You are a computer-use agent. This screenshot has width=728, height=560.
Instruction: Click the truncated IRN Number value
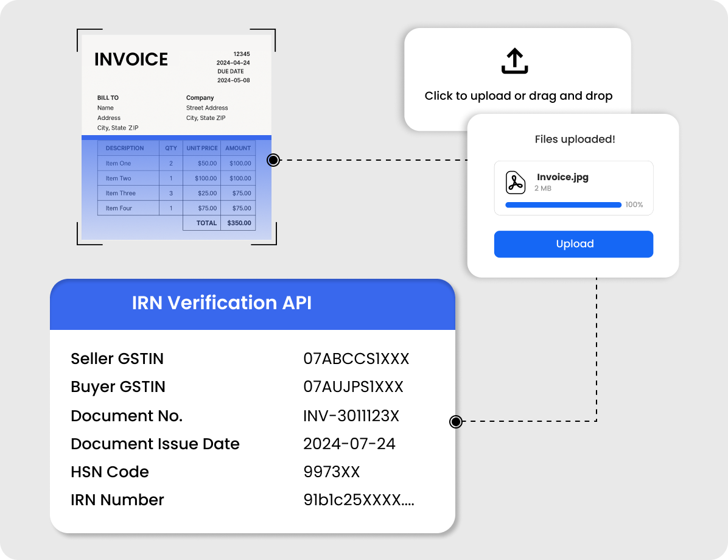[x=359, y=500]
